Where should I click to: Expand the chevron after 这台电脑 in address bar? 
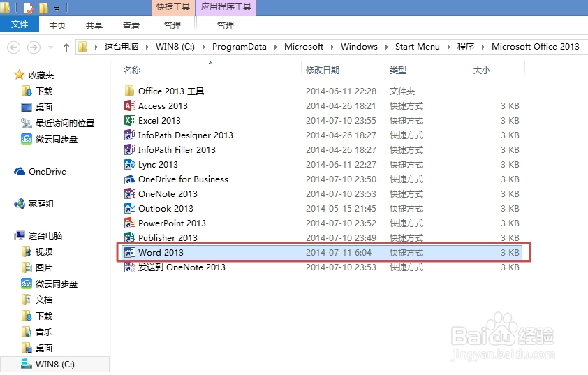coord(147,47)
